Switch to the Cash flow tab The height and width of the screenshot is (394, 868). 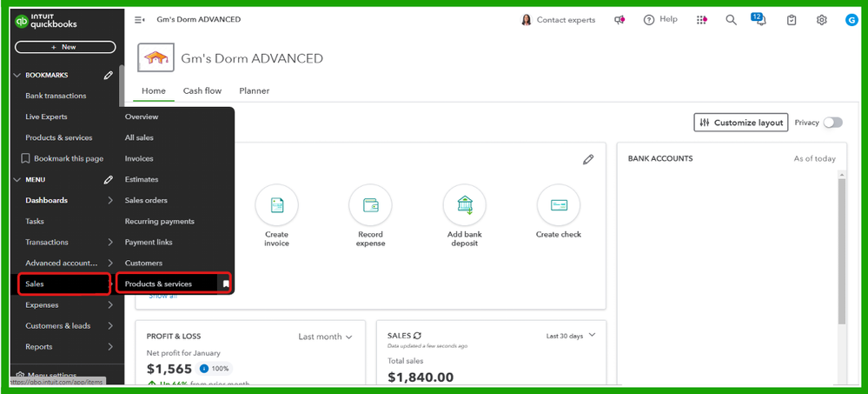coord(202,90)
